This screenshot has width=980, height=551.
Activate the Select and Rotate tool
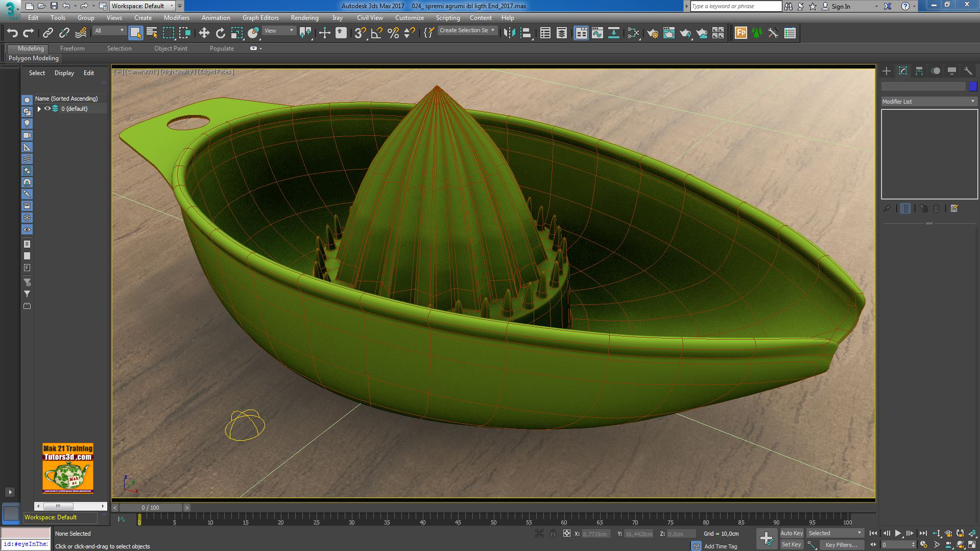tap(220, 32)
